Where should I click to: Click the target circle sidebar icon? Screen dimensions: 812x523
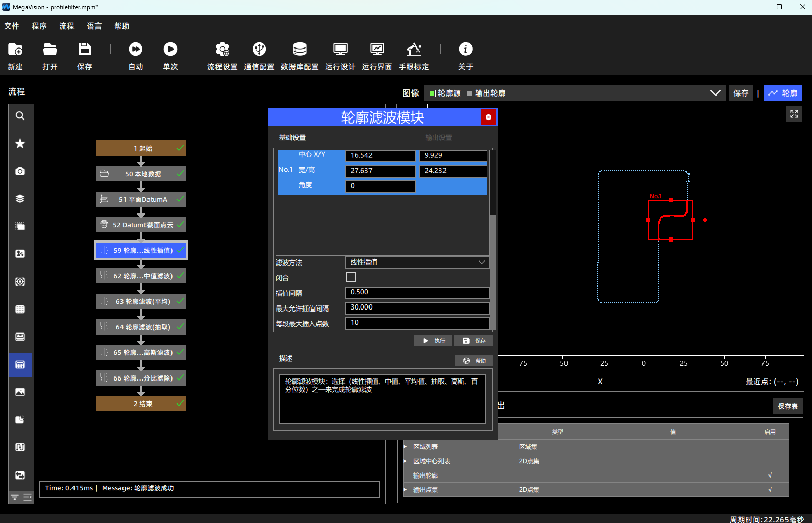20,281
